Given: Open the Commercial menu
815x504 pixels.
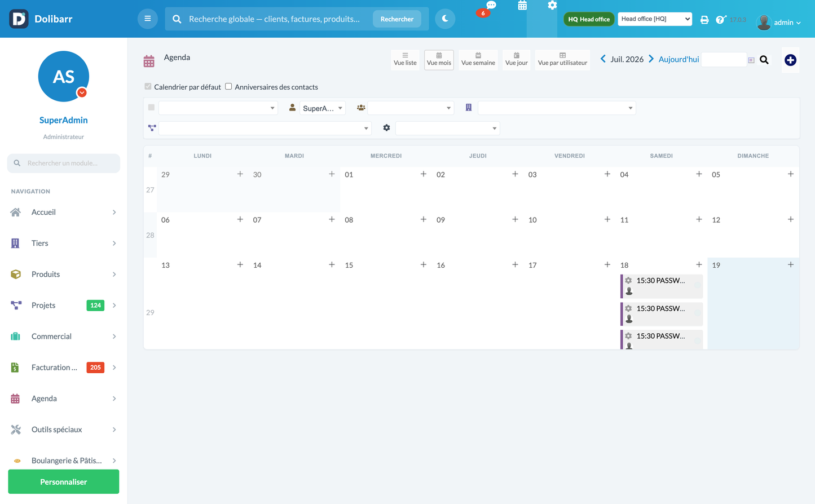Looking at the screenshot, I should pyautogui.click(x=64, y=336).
